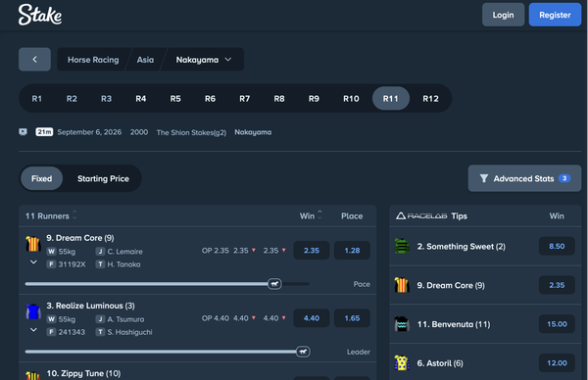Select Dream Core Win odds 2.35
Viewport: 588px width, 380px height.
(312, 251)
